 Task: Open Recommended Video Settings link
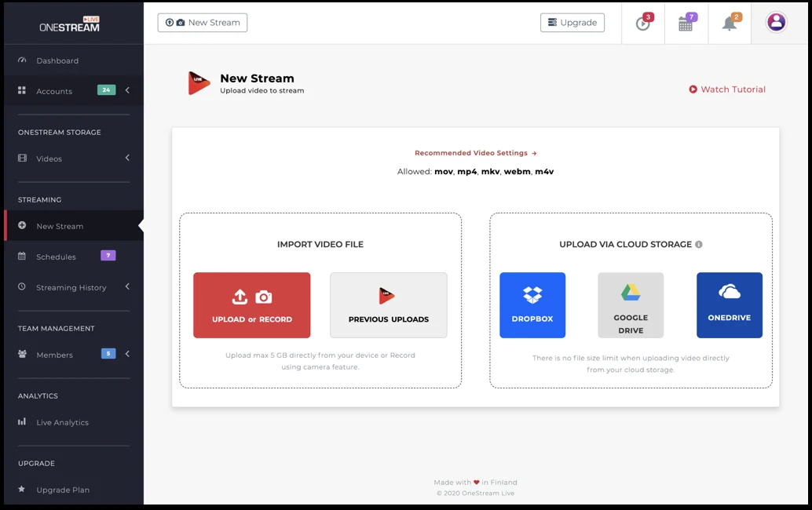475,153
